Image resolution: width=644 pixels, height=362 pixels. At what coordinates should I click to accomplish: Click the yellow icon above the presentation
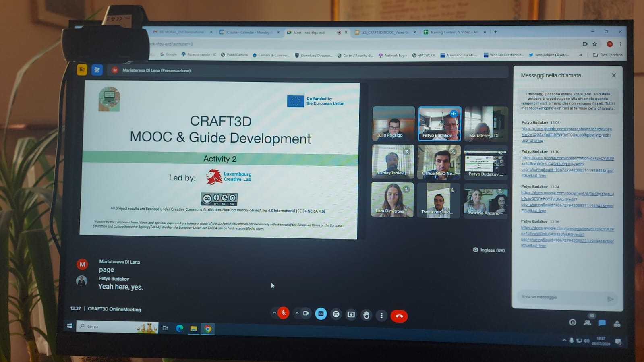82,70
